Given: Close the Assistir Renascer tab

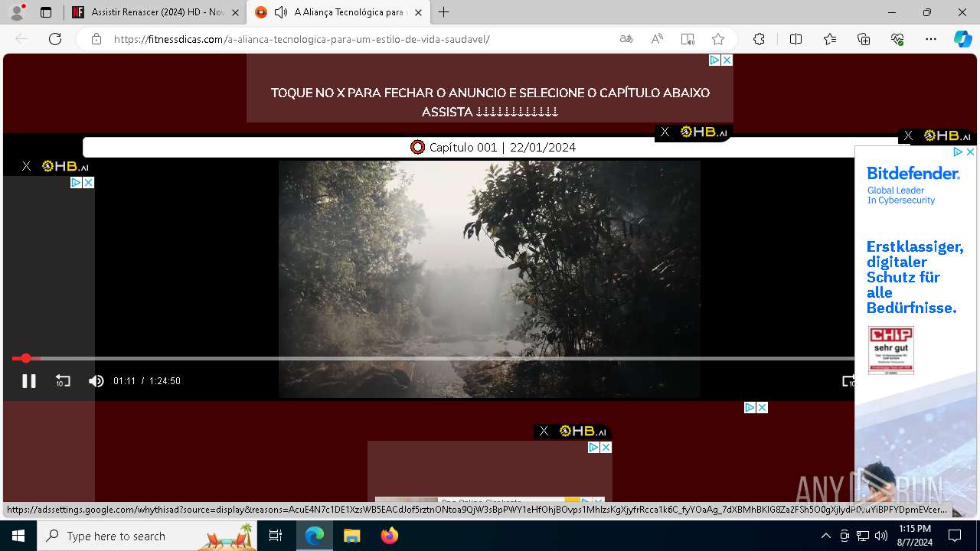Looking at the screenshot, I should pyautogui.click(x=235, y=12).
